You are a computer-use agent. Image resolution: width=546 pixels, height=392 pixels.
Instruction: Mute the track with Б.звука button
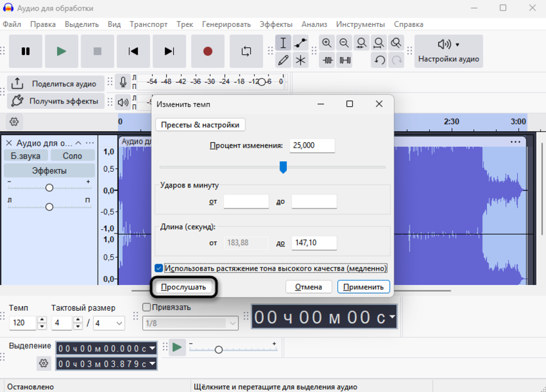point(26,155)
